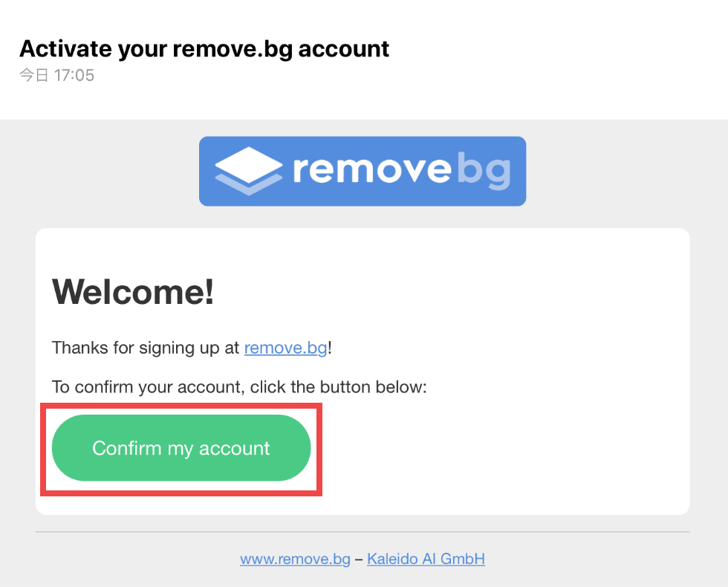Click the "Welcome!" heading

(x=133, y=292)
